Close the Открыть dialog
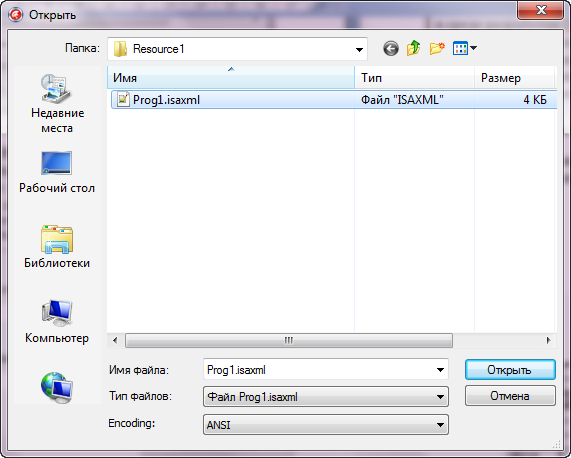571x458 pixels. tap(541, 10)
